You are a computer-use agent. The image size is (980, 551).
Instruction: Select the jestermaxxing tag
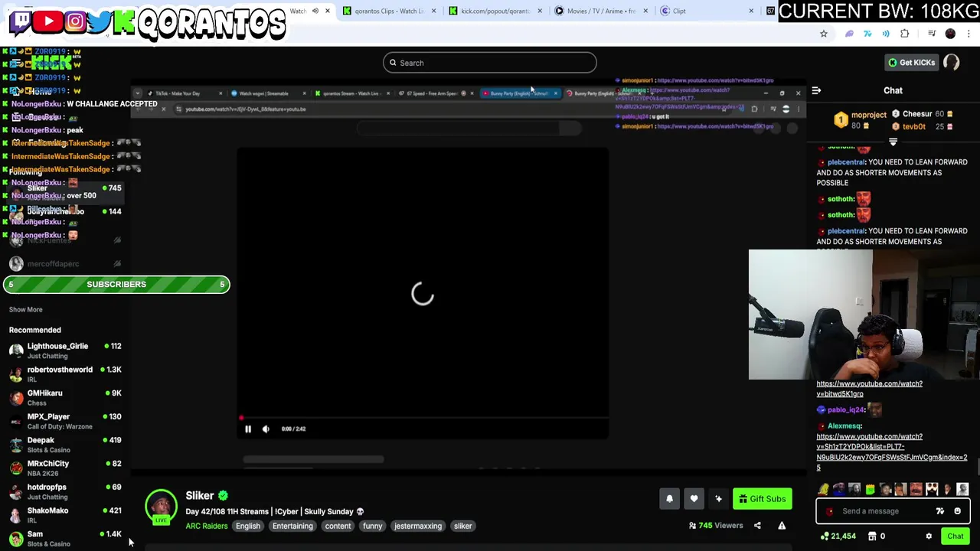(418, 527)
